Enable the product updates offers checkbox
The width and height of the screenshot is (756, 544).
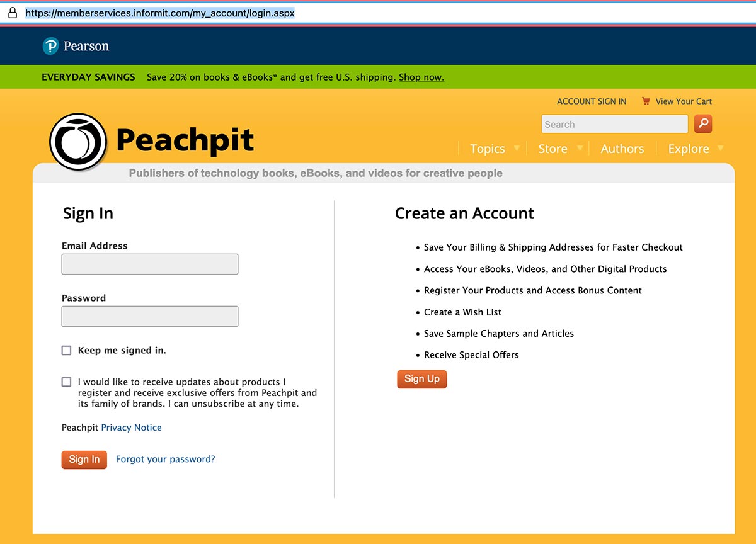(66, 382)
